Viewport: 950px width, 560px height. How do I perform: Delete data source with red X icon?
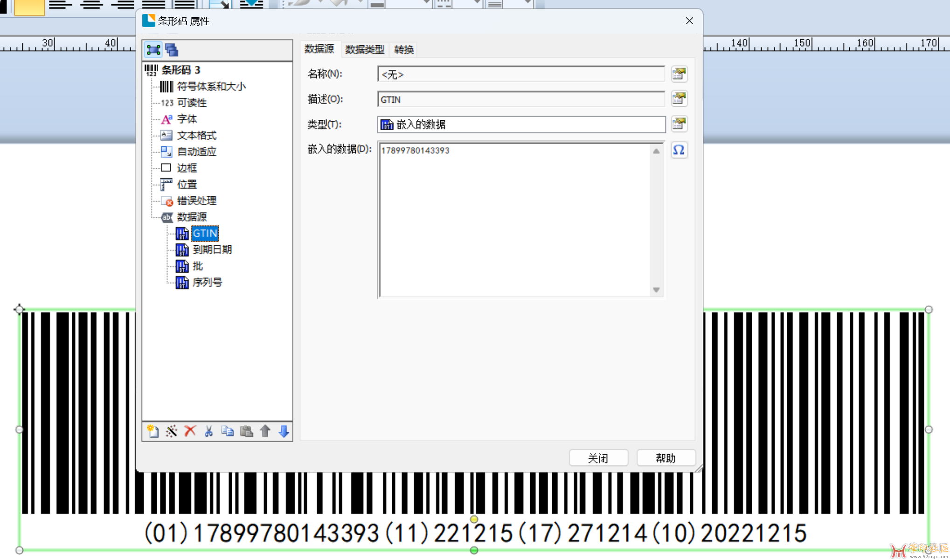point(190,431)
